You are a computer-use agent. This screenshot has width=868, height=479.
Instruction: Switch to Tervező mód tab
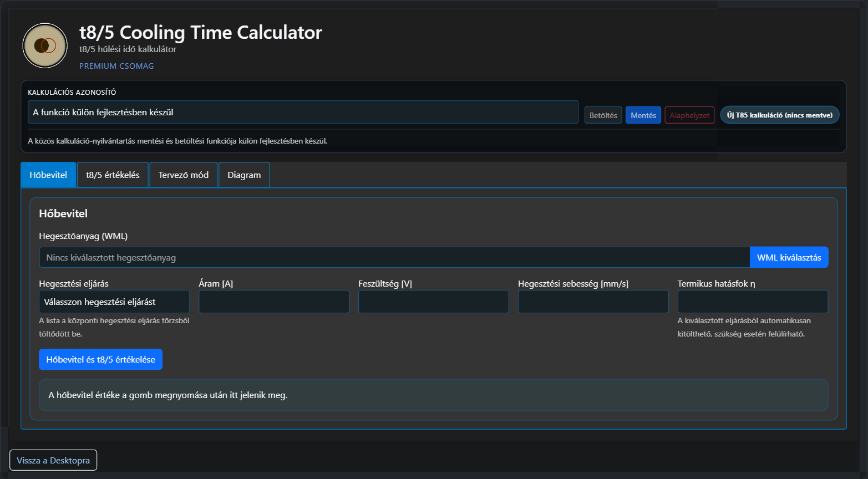(184, 175)
